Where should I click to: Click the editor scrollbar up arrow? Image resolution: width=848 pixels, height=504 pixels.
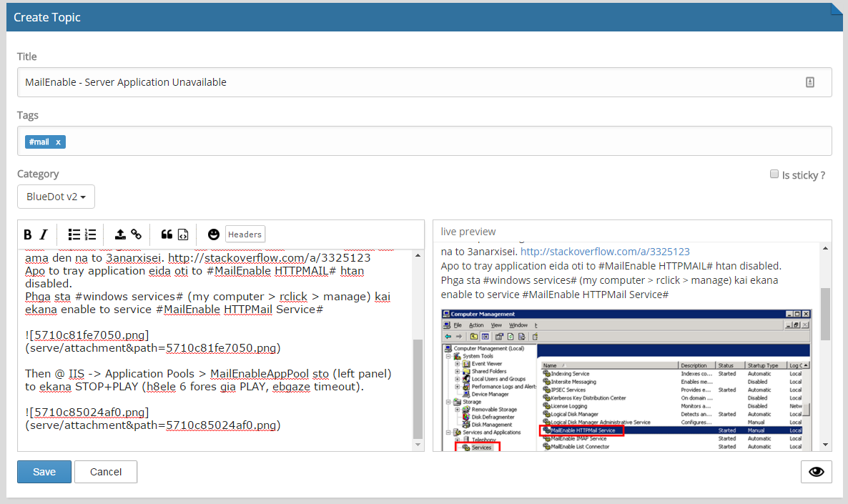coord(418,255)
